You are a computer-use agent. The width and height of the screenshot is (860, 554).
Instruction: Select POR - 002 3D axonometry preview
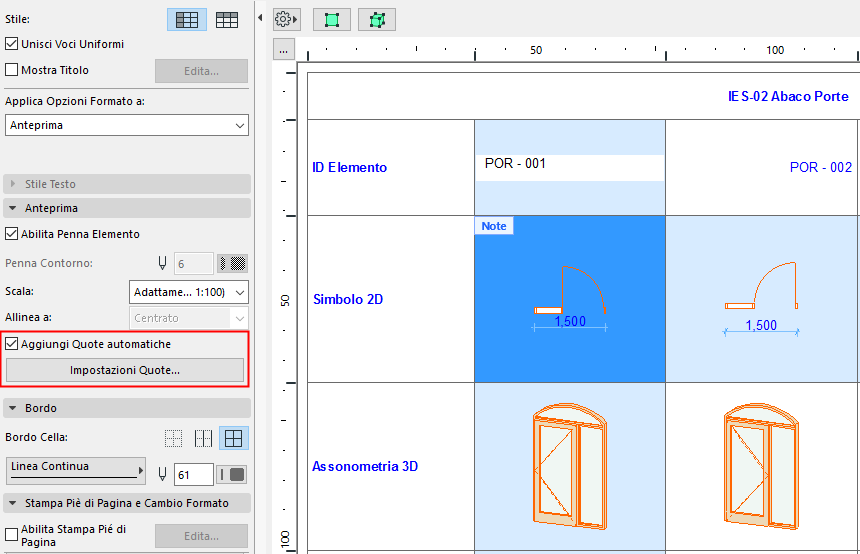[762, 466]
